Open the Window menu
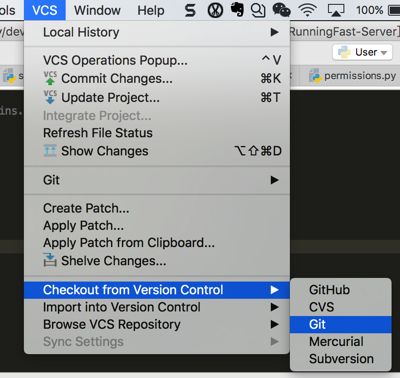The image size is (400, 378). (x=97, y=10)
